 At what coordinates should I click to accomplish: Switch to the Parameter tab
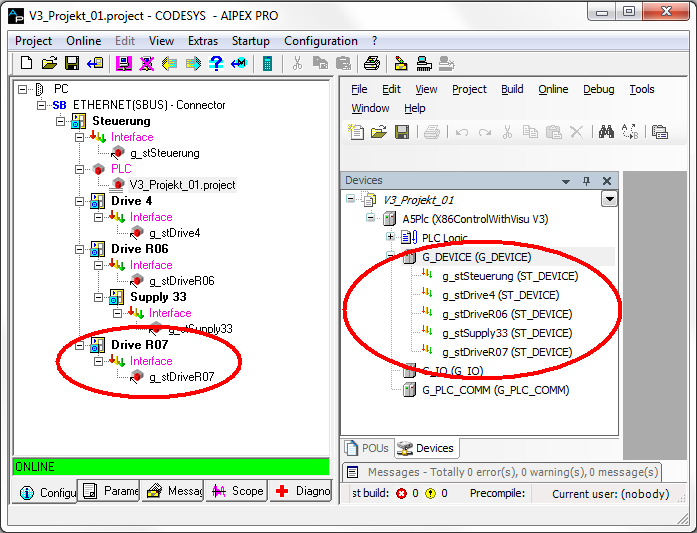(109, 491)
